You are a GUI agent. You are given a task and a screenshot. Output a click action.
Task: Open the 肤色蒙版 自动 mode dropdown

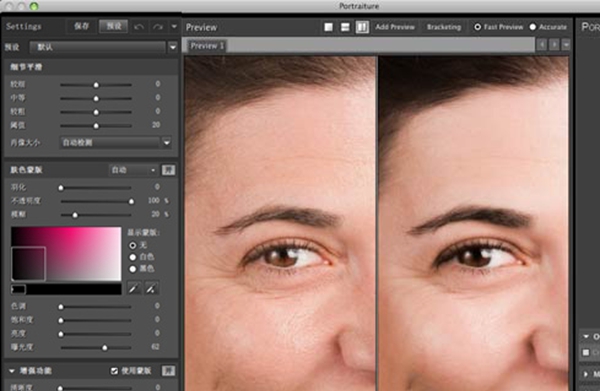click(133, 170)
